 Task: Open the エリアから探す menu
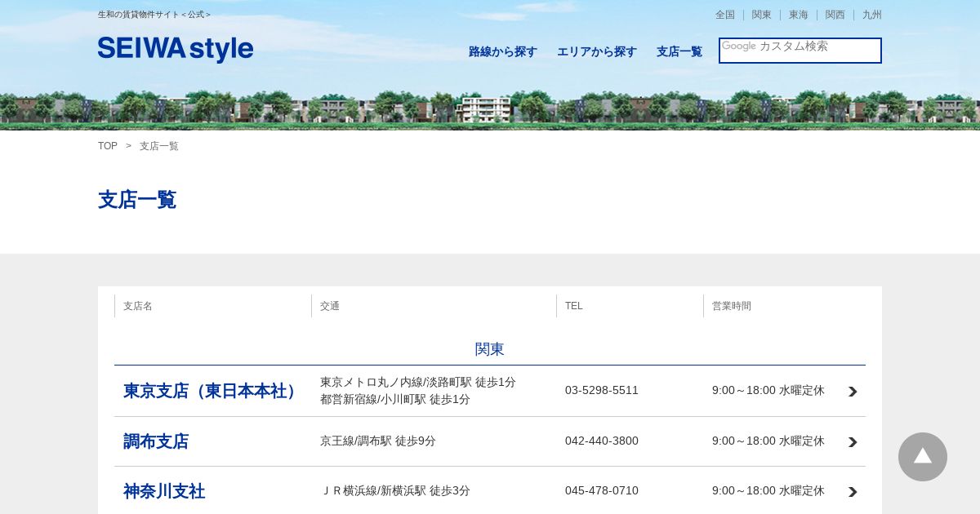pos(597,51)
